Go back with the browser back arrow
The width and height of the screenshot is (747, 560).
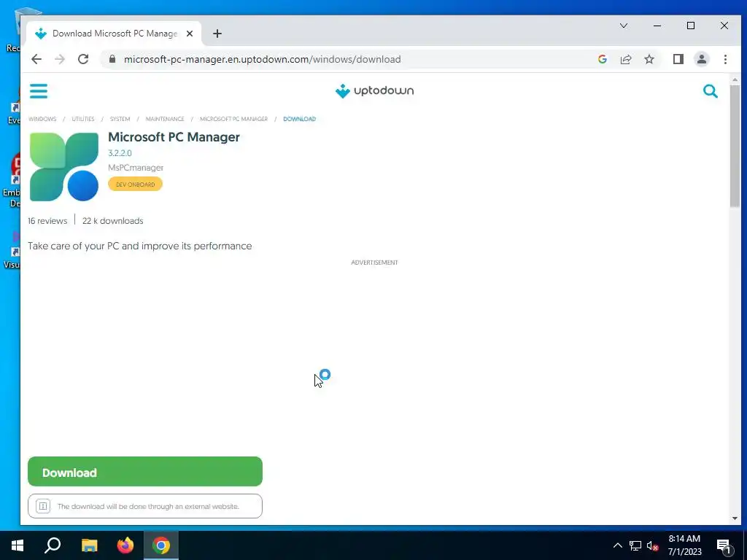pos(36,59)
